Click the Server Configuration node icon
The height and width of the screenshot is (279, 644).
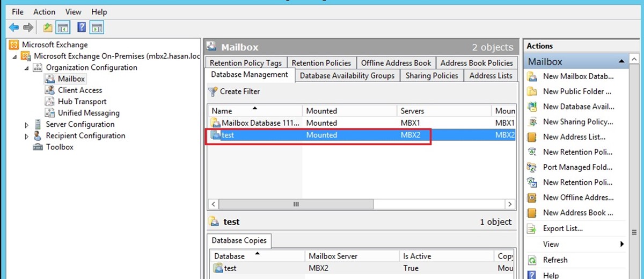pyautogui.click(x=38, y=124)
